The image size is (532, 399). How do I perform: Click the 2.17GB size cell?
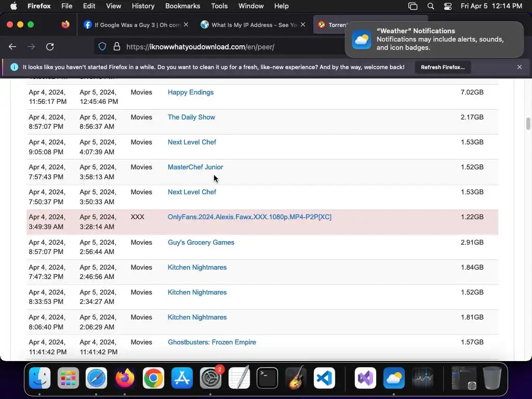pos(472,117)
